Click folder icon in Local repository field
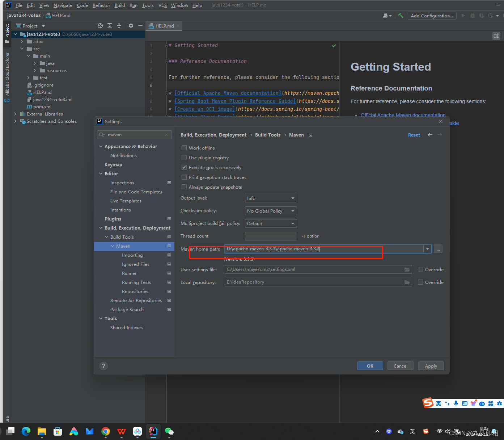 [x=407, y=282]
